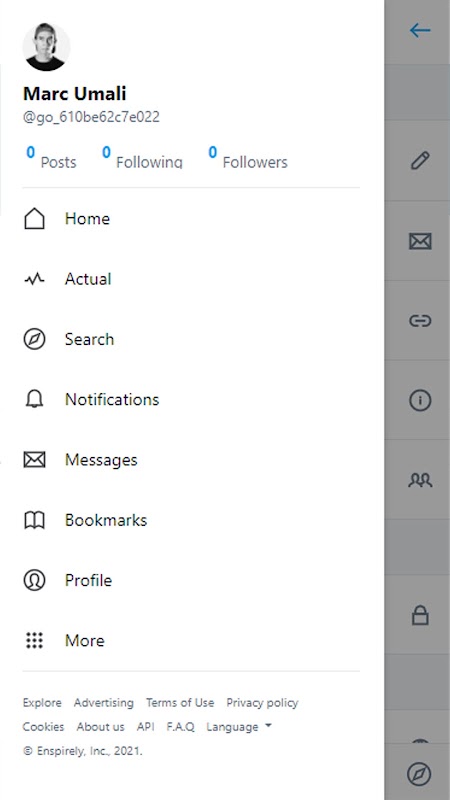Click the pencil edit icon
This screenshot has width=450, height=800.
tap(420, 160)
